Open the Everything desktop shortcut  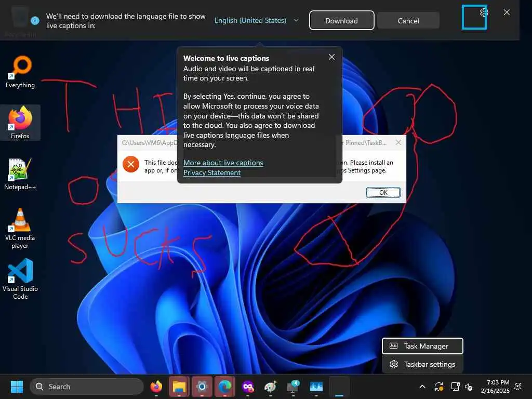point(20,72)
